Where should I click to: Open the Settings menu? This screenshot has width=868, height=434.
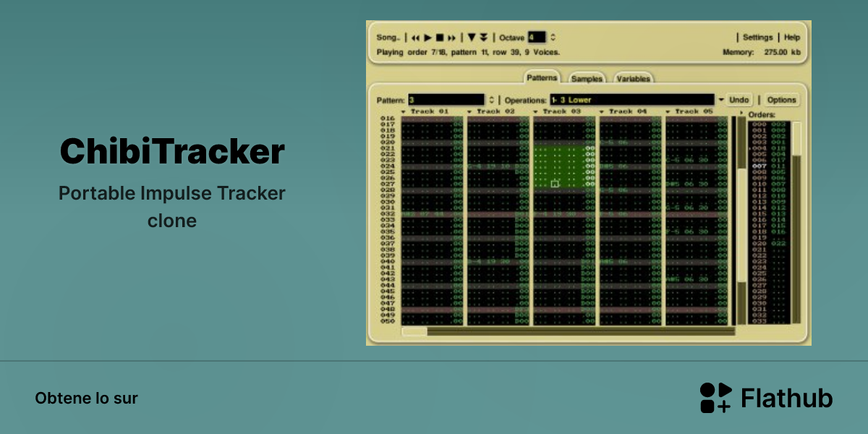click(x=758, y=38)
